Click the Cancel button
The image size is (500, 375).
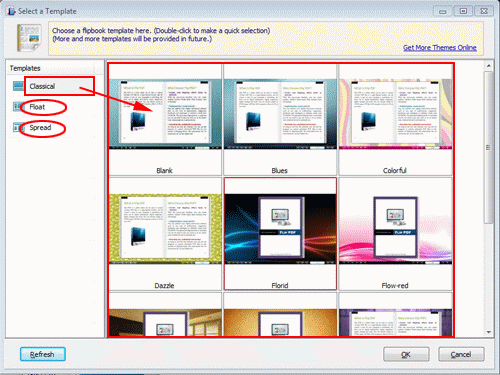click(x=461, y=354)
